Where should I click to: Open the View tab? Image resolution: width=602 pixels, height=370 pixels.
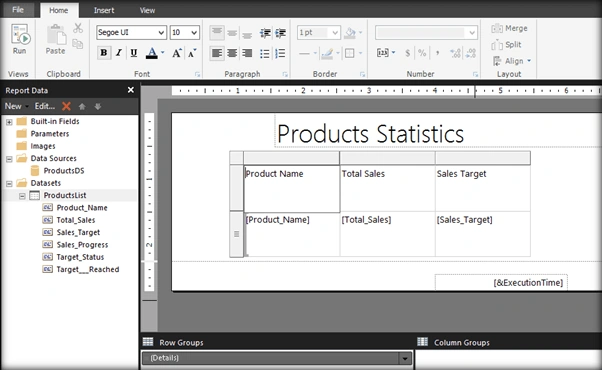tap(147, 10)
